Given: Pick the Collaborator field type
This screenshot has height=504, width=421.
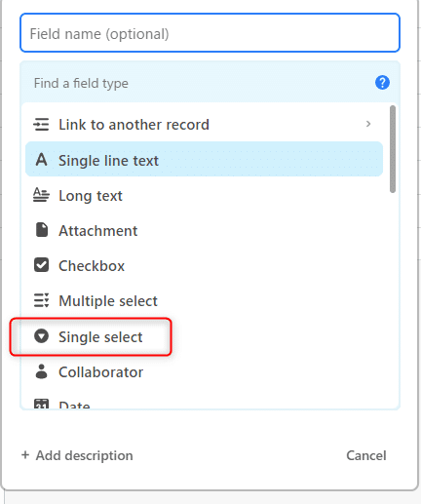Looking at the screenshot, I should click(x=204, y=372).
